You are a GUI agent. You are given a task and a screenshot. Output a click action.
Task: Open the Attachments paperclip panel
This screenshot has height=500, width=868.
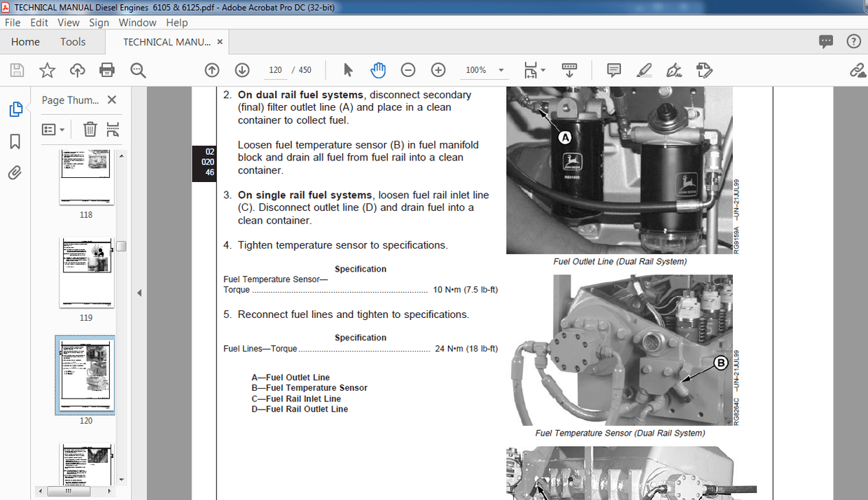[x=15, y=173]
